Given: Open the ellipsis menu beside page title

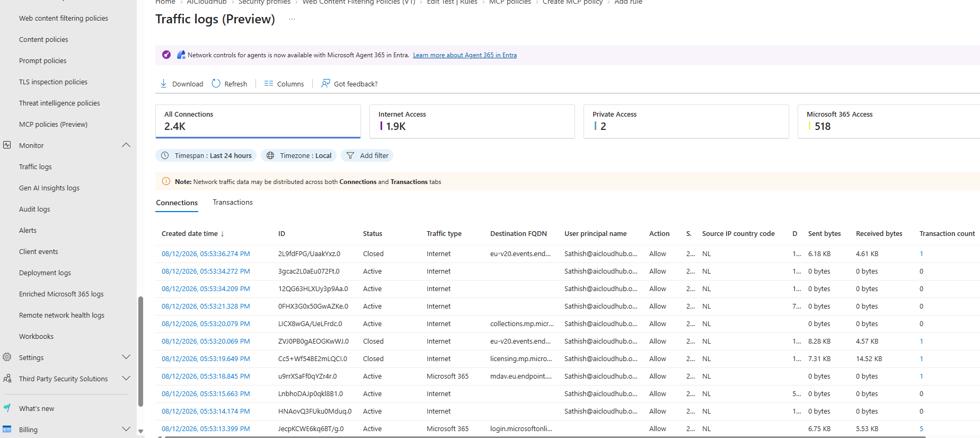Looking at the screenshot, I should pos(292,19).
